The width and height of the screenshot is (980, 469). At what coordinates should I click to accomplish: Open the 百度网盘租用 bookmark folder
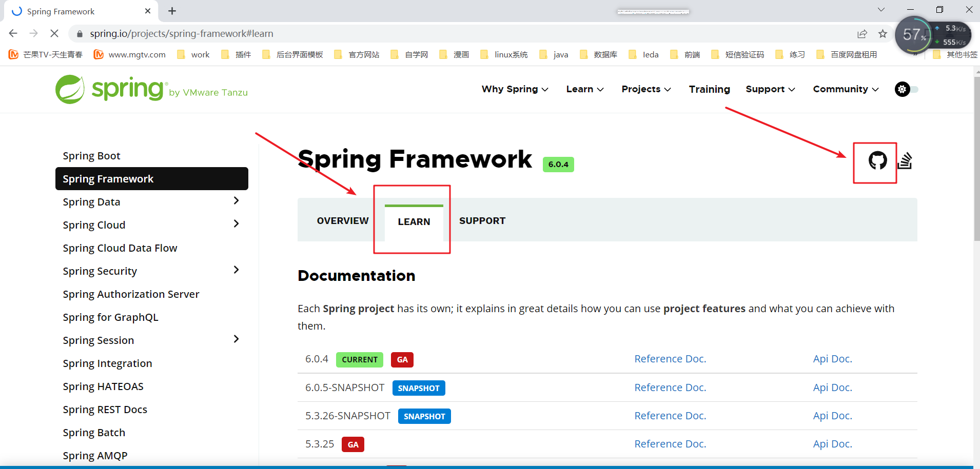click(x=847, y=54)
